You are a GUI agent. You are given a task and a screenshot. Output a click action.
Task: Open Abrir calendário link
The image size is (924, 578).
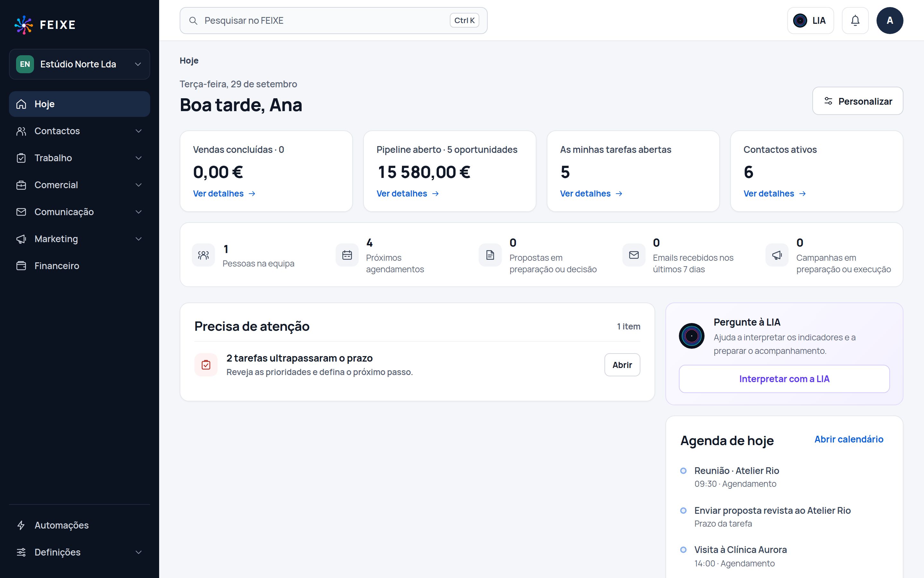click(848, 439)
